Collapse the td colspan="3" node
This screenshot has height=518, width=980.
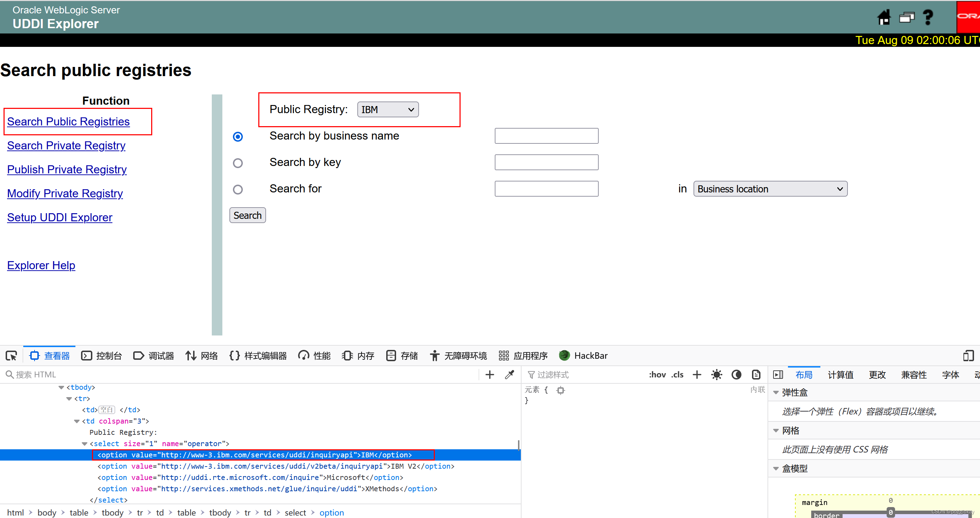click(x=76, y=421)
